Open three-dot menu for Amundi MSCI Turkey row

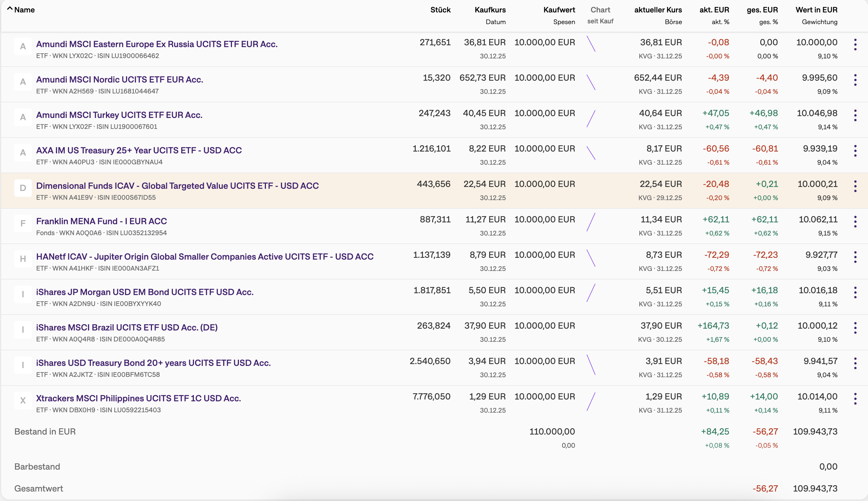click(855, 115)
